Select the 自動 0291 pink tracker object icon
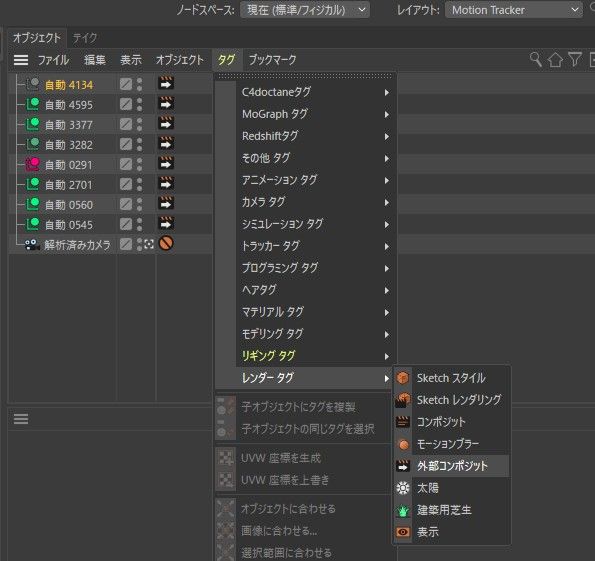 (x=33, y=164)
